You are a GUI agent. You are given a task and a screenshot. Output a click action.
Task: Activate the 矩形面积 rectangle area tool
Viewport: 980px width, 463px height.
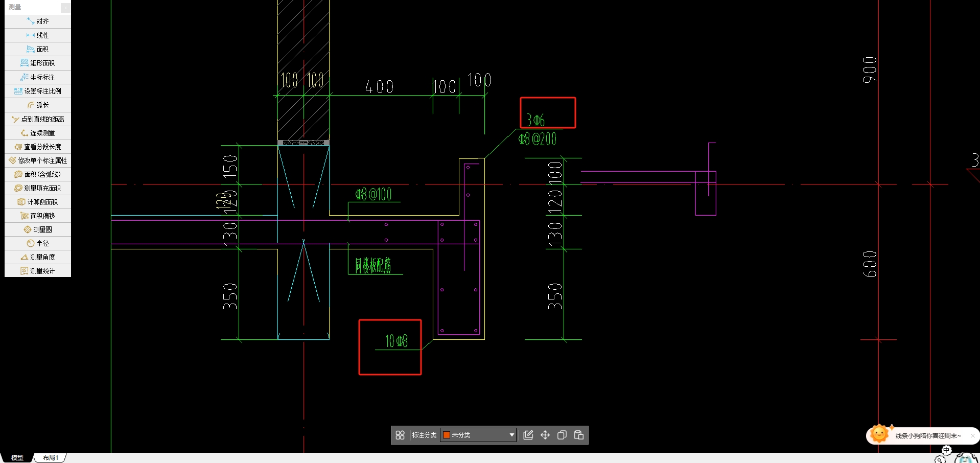pos(38,63)
